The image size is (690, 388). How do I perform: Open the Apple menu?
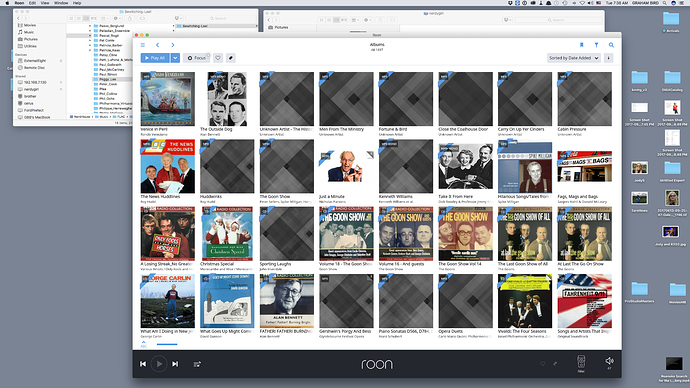7,3
